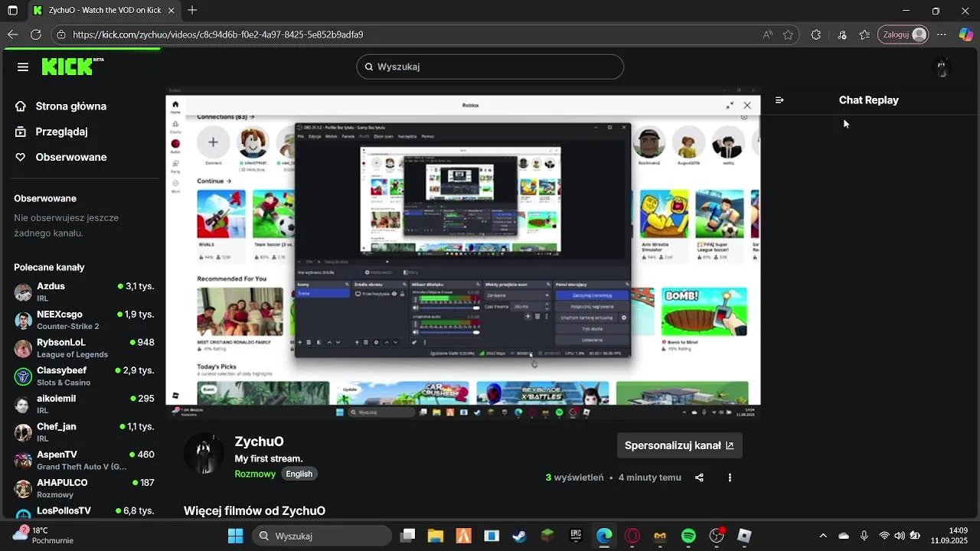Click the ZychuO profile avatar
This screenshot has height=551, width=980.
tap(204, 454)
